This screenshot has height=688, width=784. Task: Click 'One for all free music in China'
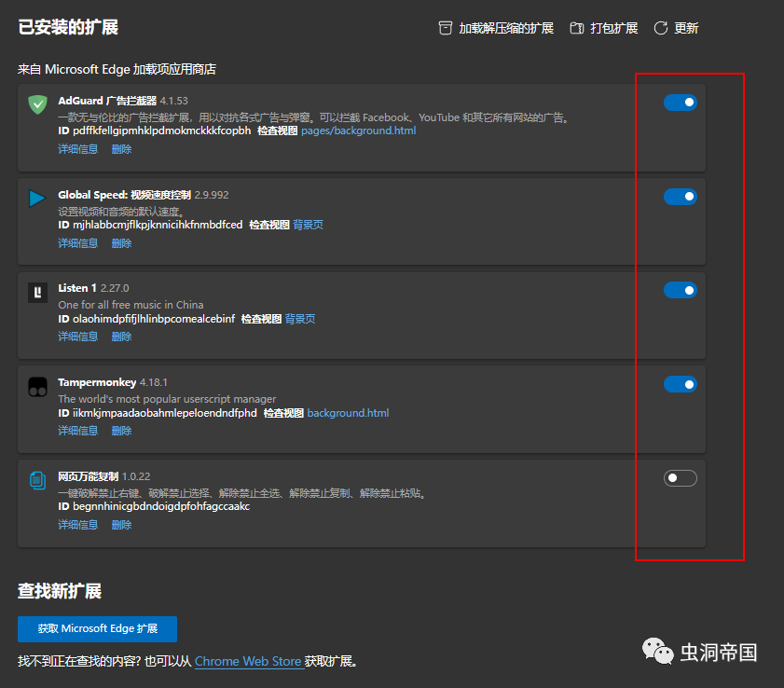pyautogui.click(x=131, y=305)
